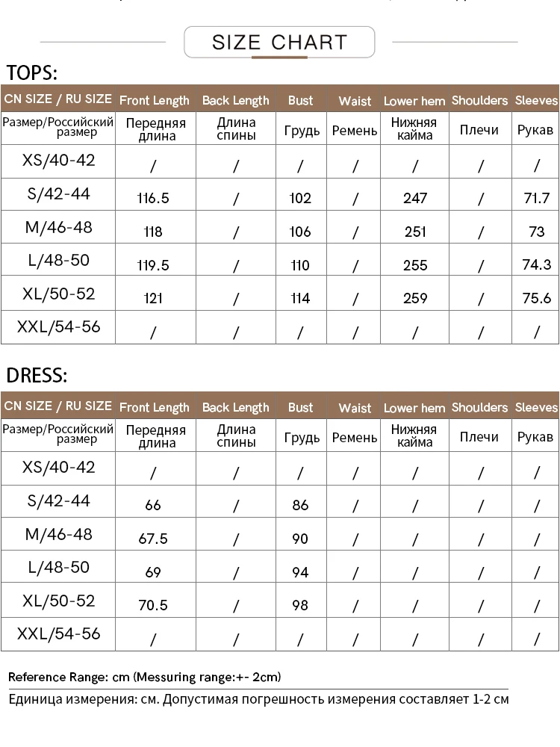Click the Reference Range note text

pyautogui.click(x=145, y=677)
